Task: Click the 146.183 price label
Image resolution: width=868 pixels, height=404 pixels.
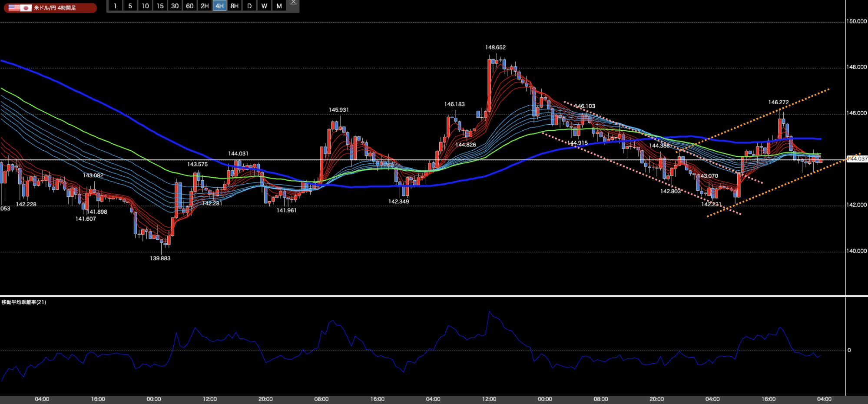Action: pos(454,104)
